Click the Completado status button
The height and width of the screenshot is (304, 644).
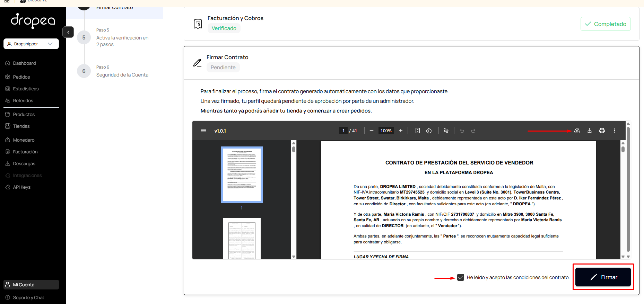click(x=606, y=24)
